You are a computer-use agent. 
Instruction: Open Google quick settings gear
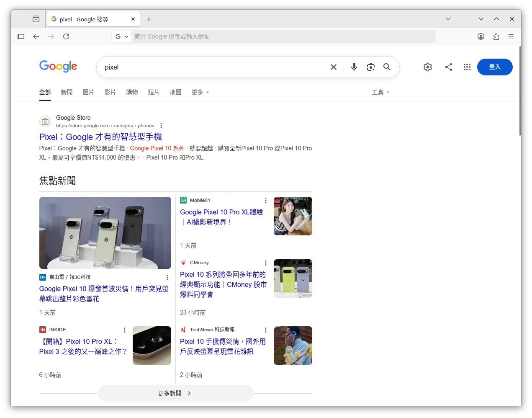click(427, 67)
